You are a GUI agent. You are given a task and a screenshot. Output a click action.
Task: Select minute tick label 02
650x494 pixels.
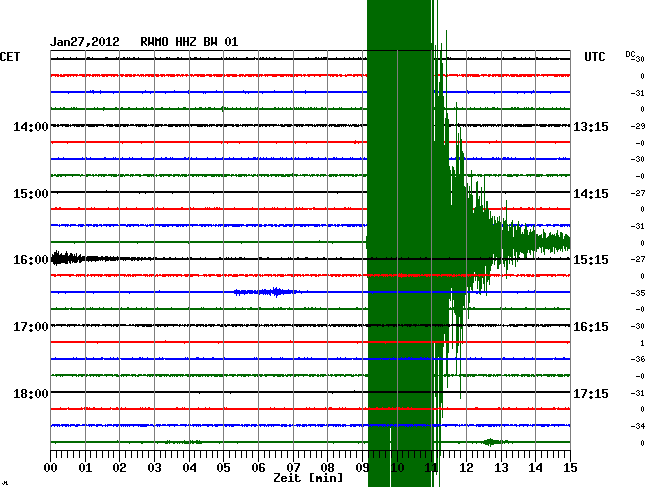click(119, 468)
